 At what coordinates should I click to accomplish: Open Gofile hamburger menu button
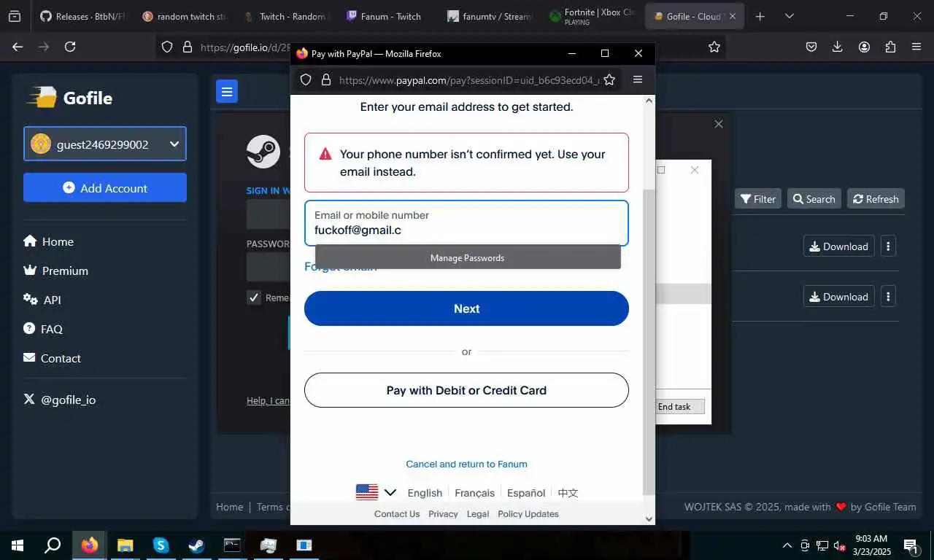[227, 91]
